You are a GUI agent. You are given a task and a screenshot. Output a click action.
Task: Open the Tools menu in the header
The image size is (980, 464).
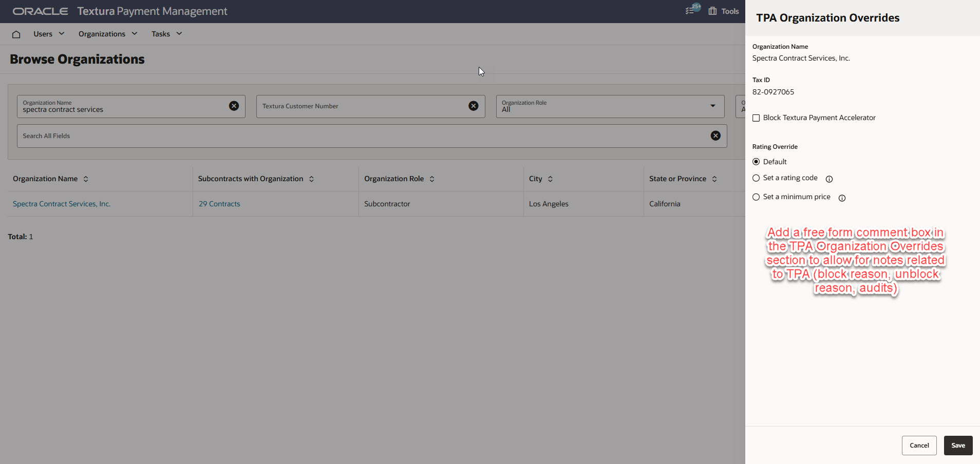pyautogui.click(x=724, y=11)
